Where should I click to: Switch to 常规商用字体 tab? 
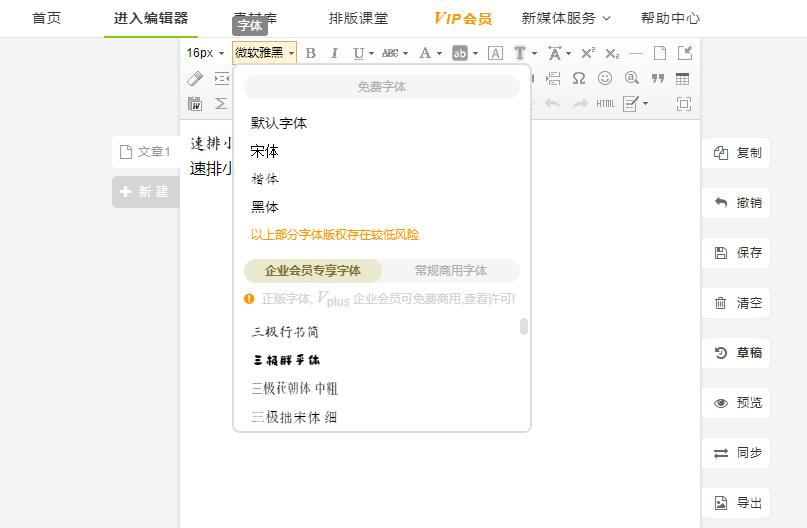[450, 271]
